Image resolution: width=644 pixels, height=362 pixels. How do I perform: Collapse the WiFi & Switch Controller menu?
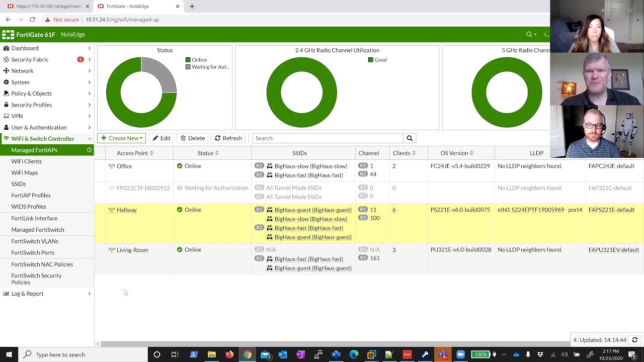[x=47, y=139]
